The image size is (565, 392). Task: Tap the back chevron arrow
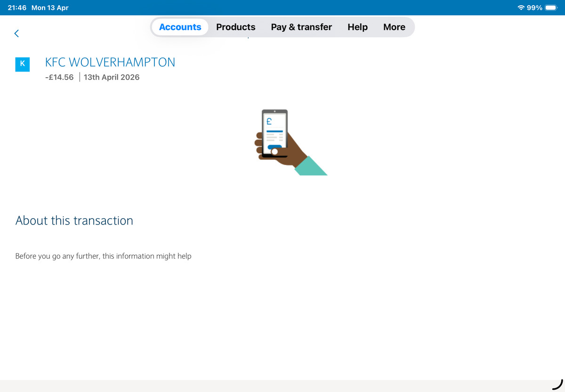coord(17,33)
